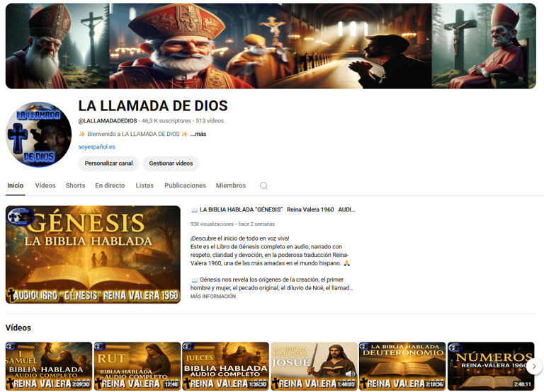Open the Publicaciones tab
This screenshot has width=544, height=392.
click(x=185, y=186)
